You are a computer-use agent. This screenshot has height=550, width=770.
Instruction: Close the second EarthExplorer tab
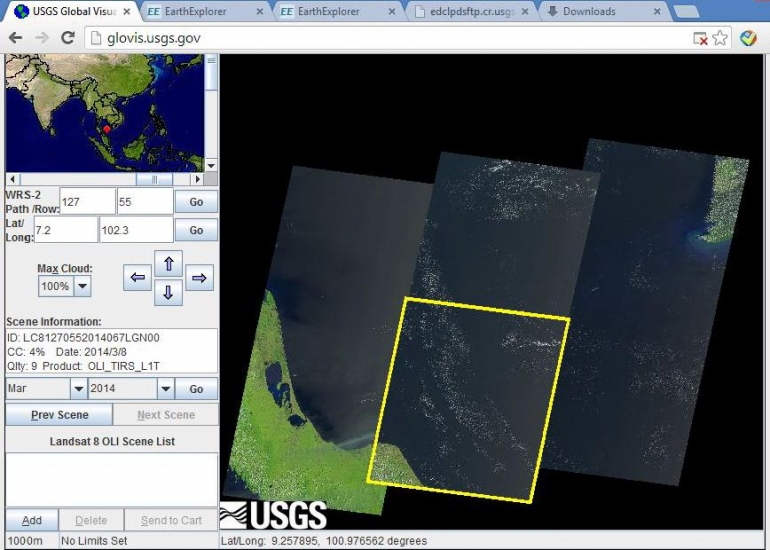[x=392, y=11]
